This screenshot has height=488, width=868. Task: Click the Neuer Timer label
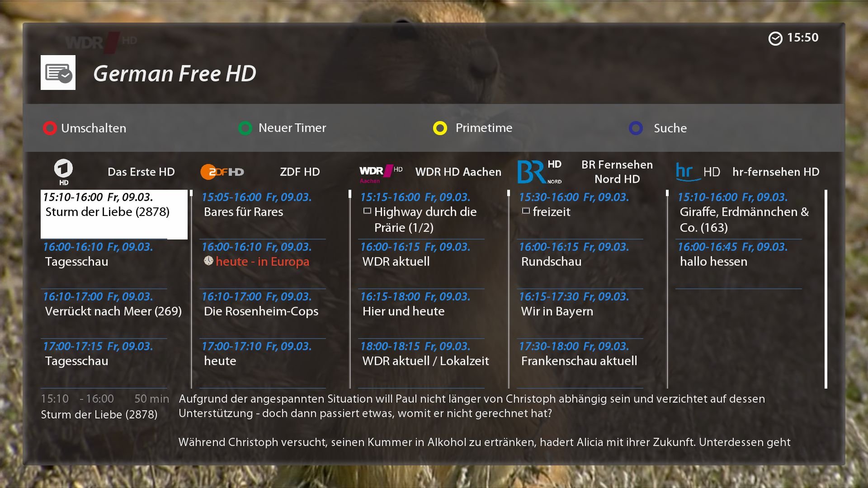click(x=292, y=128)
